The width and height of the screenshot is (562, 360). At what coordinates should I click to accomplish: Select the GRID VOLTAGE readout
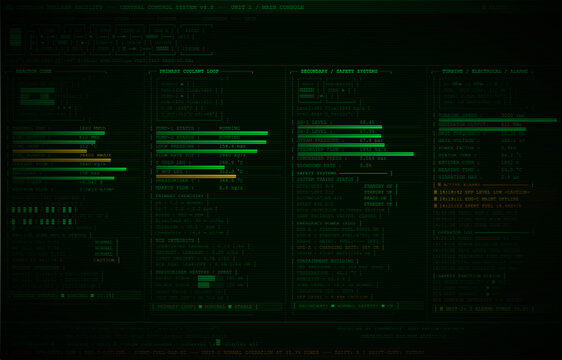[482, 141]
